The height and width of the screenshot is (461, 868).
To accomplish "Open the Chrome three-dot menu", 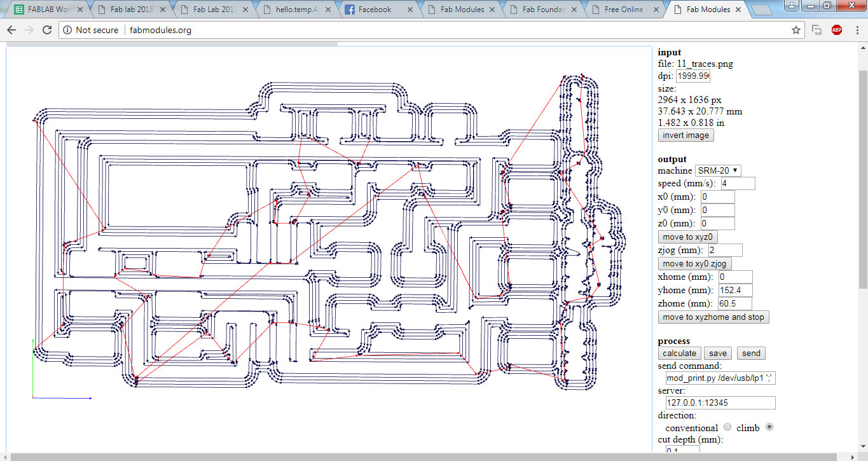I will [856, 30].
